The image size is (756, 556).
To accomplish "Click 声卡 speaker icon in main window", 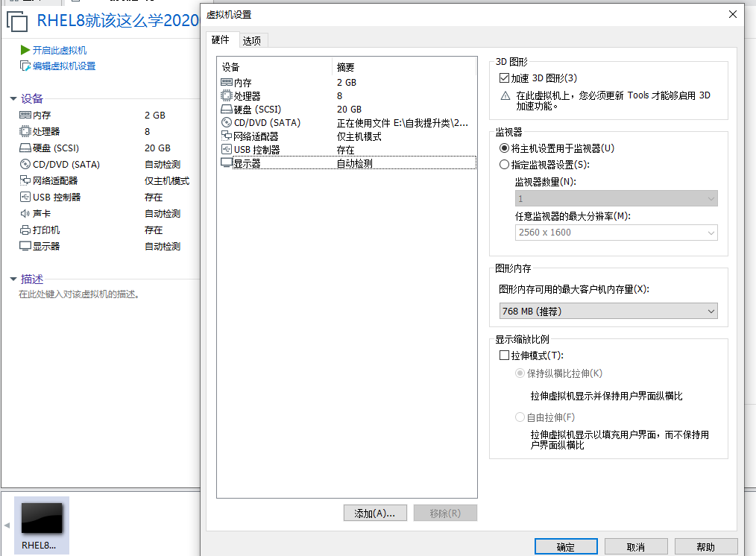I will coord(25,213).
